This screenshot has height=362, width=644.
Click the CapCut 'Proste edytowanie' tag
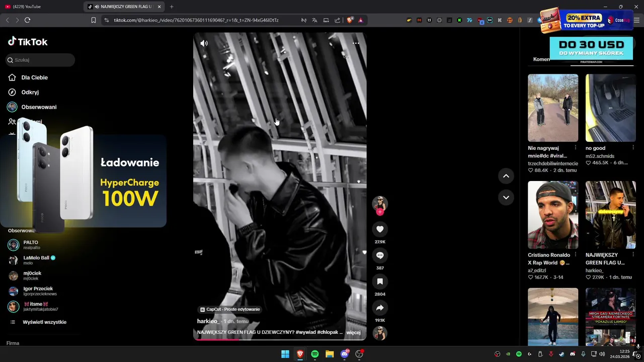point(230,309)
